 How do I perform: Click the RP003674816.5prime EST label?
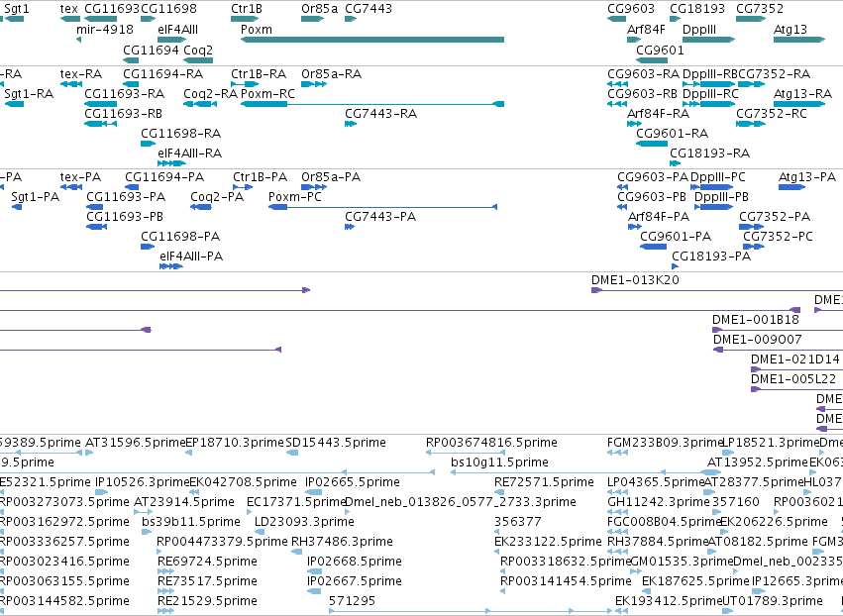pos(491,444)
